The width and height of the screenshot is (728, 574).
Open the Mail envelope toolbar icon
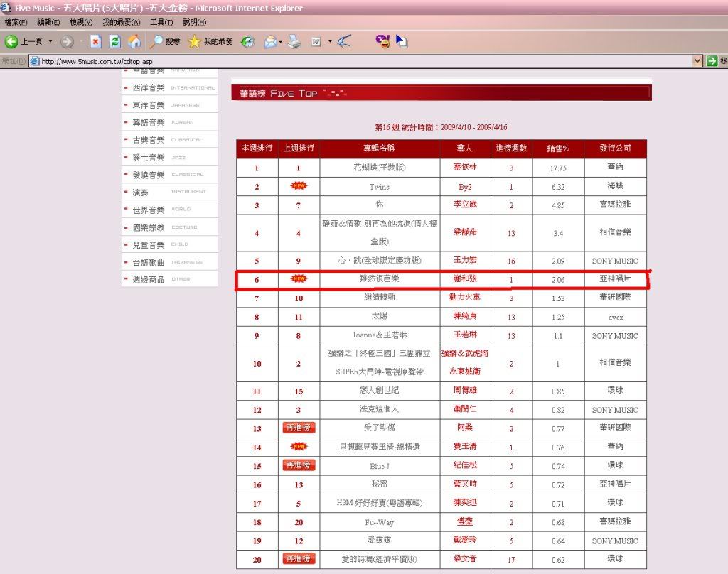pyautogui.click(x=271, y=42)
